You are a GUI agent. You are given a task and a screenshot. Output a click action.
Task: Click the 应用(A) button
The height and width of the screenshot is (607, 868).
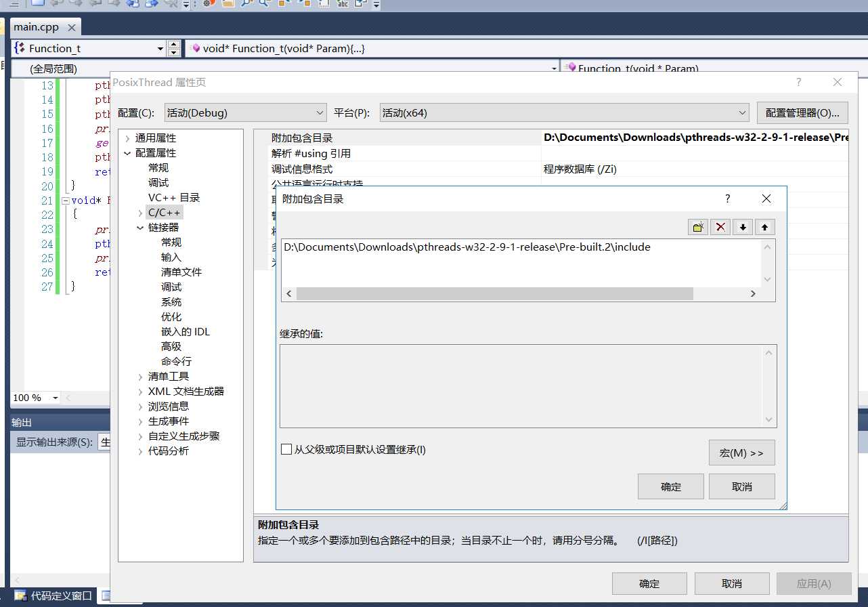(x=814, y=583)
